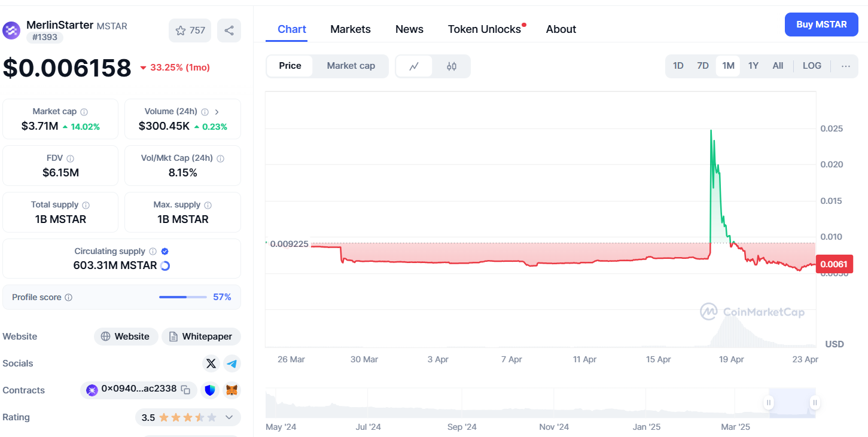Image resolution: width=868 pixels, height=437 pixels.
Task: Select the line chart view icon
Action: tap(414, 66)
